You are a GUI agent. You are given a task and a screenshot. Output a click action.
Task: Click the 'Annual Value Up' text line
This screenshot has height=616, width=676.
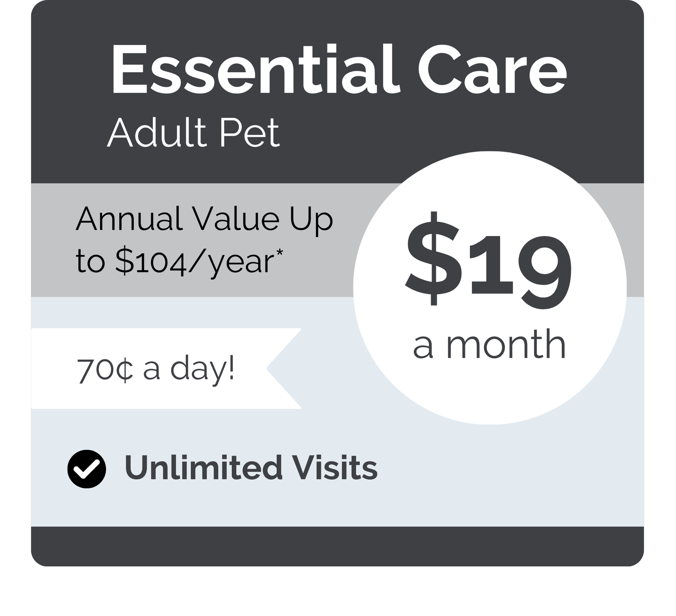pyautogui.click(x=204, y=219)
